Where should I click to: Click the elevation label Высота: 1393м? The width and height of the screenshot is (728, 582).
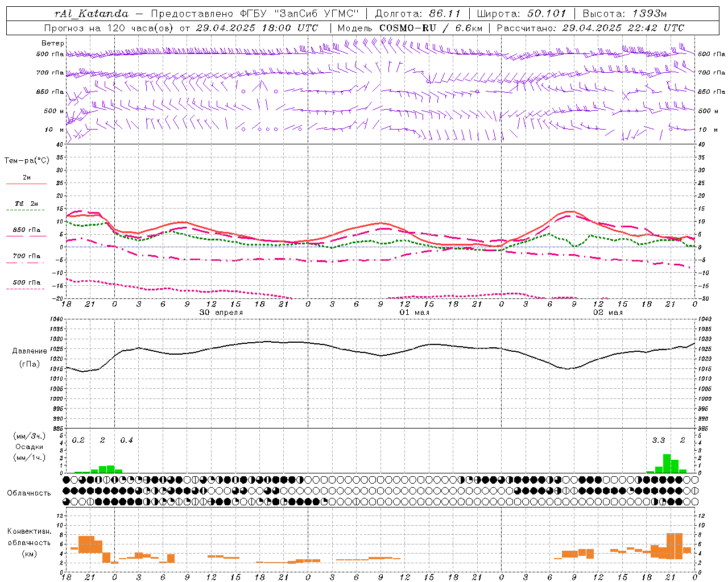click(624, 14)
